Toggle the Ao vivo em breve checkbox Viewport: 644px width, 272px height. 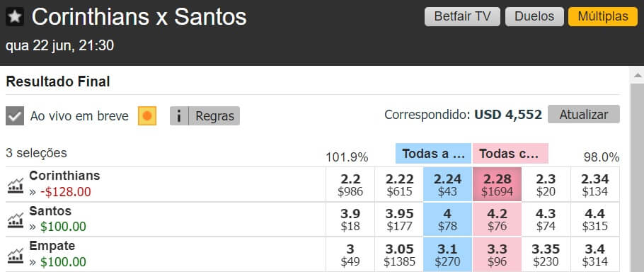click(15, 116)
